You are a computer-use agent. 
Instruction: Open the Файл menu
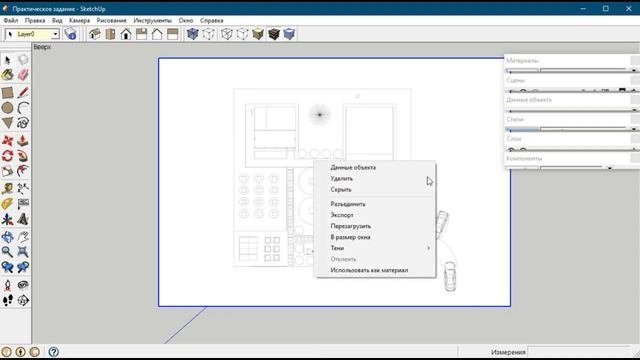(x=11, y=20)
